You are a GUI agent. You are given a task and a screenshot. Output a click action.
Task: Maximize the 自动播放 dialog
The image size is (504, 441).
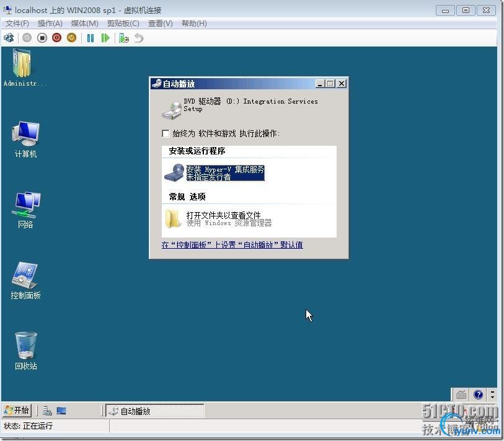pyautogui.click(x=330, y=84)
